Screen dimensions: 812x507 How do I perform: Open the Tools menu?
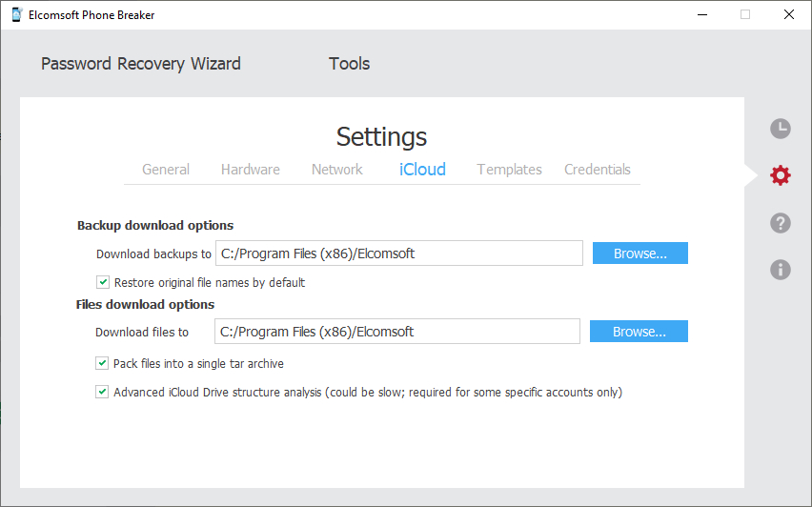[349, 64]
